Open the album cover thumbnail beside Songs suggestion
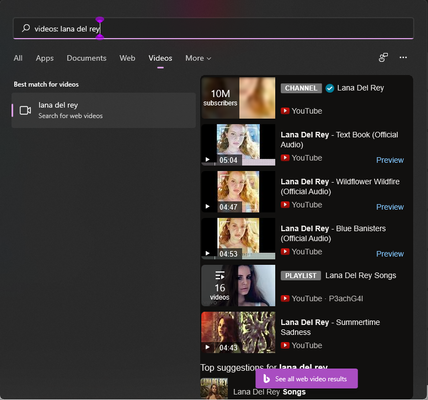Screen dimensions: 428x400 click(214, 388)
